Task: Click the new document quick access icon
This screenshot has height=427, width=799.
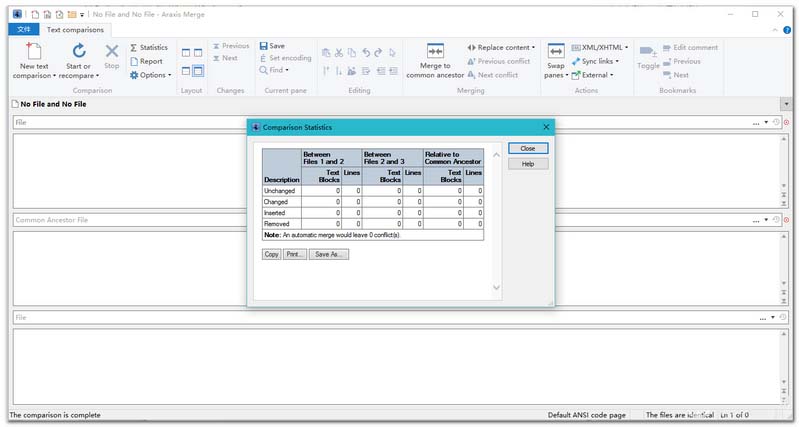Action: coord(35,14)
